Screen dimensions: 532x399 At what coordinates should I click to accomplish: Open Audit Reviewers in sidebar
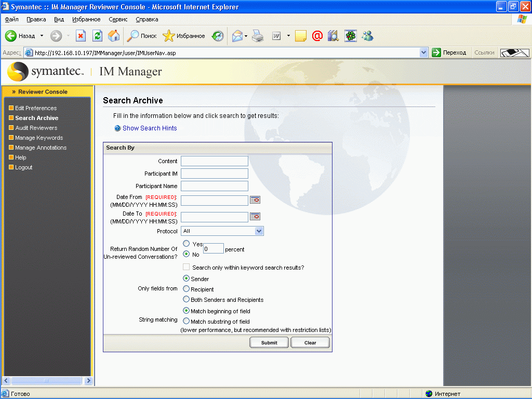(36, 128)
